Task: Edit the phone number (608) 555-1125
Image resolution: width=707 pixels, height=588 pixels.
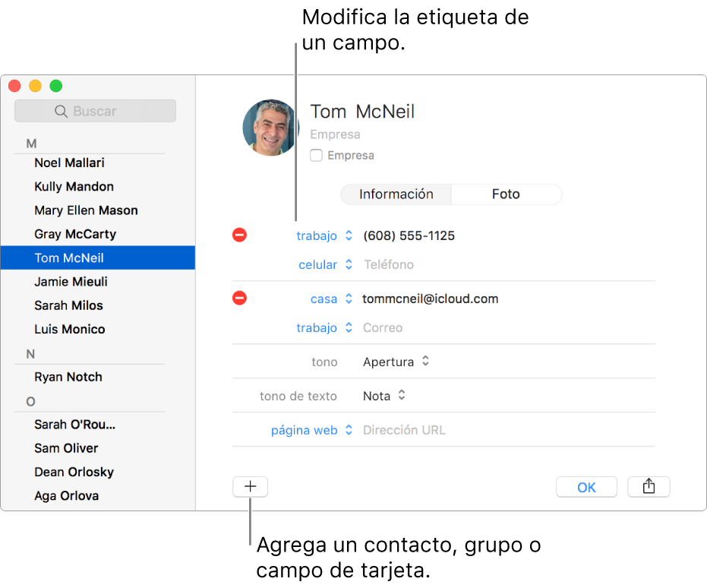Action: (409, 236)
